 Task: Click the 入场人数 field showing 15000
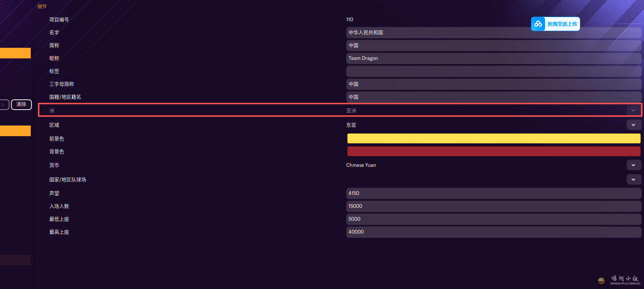[x=493, y=206]
